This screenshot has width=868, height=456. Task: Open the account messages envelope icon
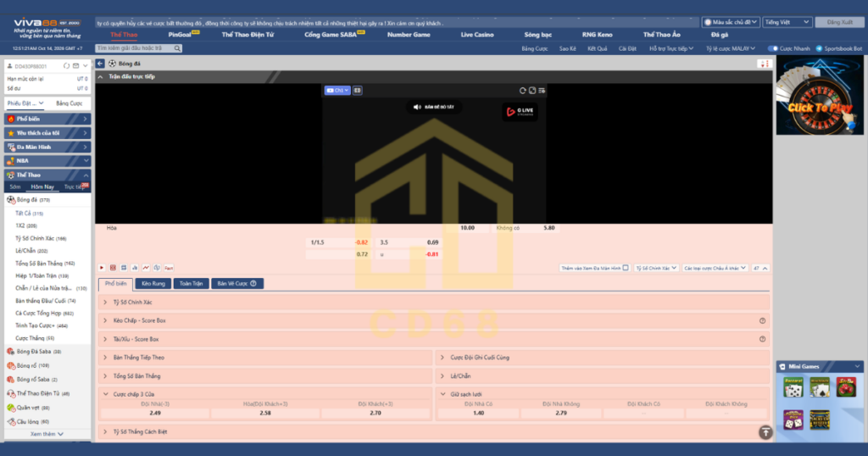pyautogui.click(x=75, y=66)
